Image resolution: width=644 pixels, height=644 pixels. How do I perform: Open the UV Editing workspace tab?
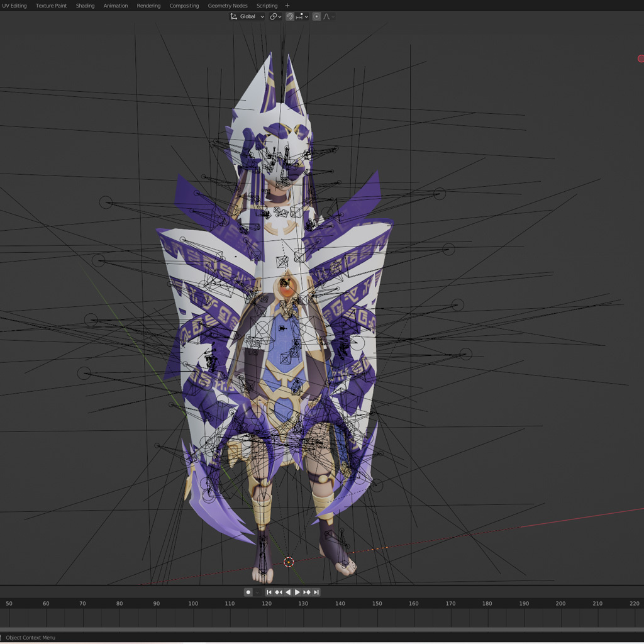coord(14,5)
